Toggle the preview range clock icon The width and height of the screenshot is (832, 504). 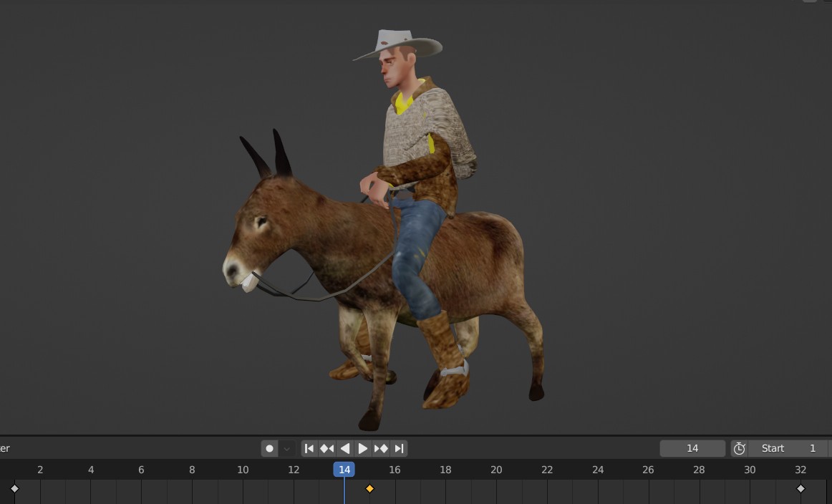[739, 448]
